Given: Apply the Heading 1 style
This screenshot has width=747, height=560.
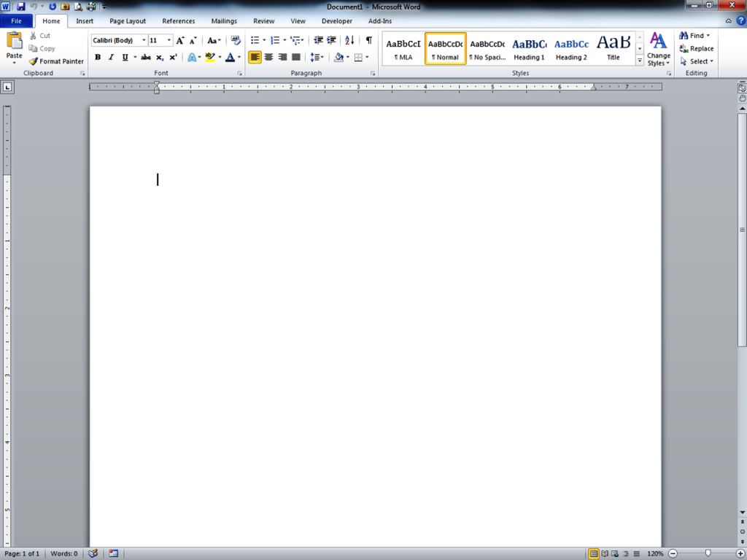Looking at the screenshot, I should tap(530, 49).
